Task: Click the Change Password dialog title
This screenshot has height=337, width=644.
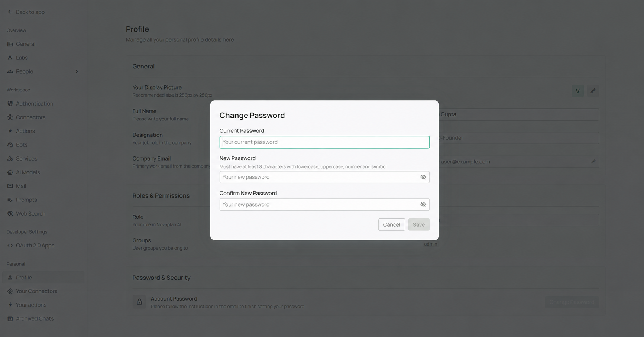Action: pyautogui.click(x=252, y=116)
